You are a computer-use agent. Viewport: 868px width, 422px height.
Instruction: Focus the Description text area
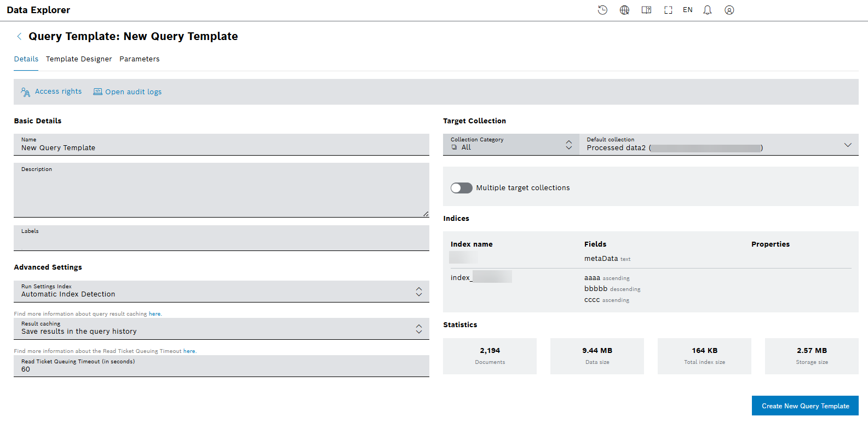[221, 190]
